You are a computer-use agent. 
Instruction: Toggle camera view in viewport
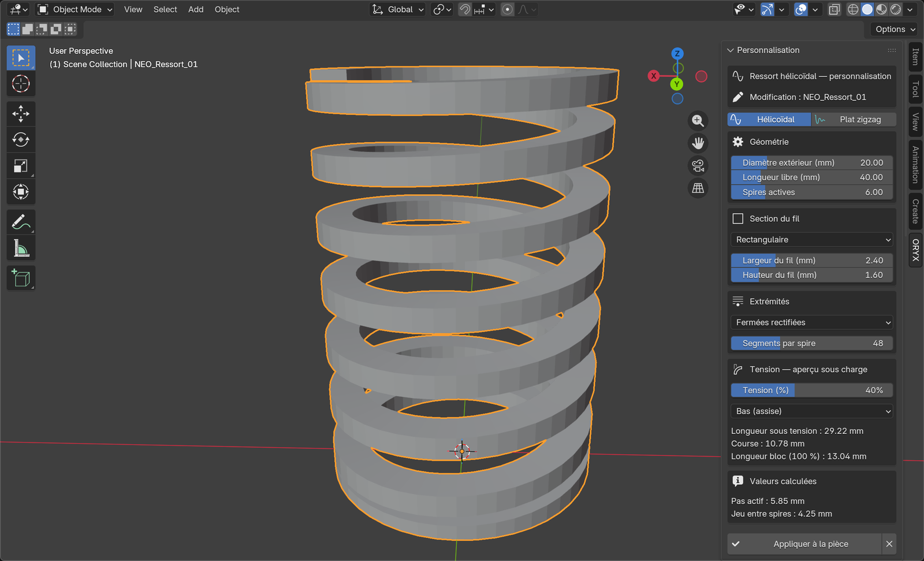[x=698, y=166]
